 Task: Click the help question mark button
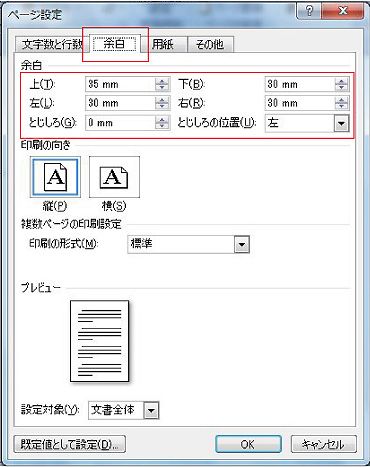coord(309,12)
